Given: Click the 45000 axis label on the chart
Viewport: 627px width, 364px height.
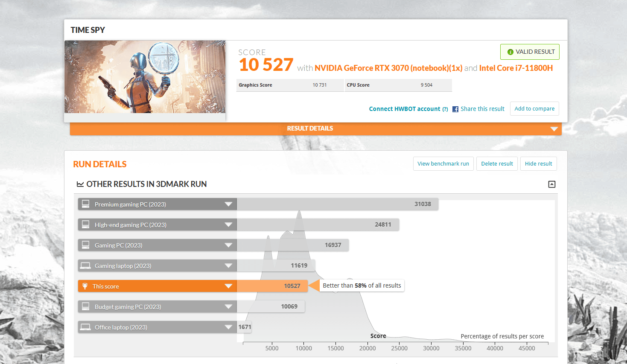Looking at the screenshot, I should point(527,348).
